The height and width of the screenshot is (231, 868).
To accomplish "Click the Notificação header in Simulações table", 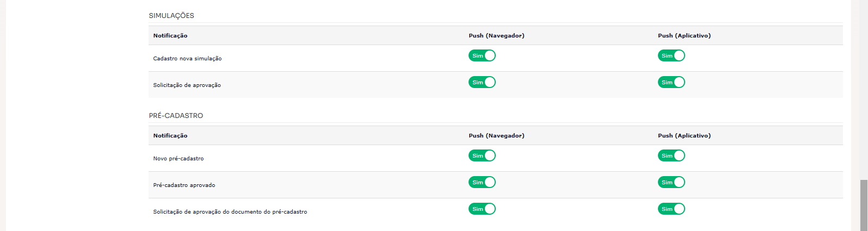I will [170, 35].
